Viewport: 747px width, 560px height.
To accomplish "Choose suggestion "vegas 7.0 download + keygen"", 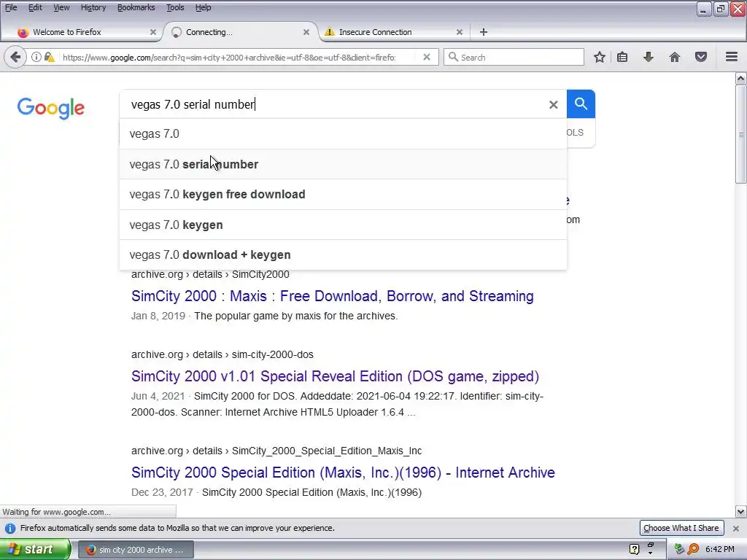I will pos(343,254).
